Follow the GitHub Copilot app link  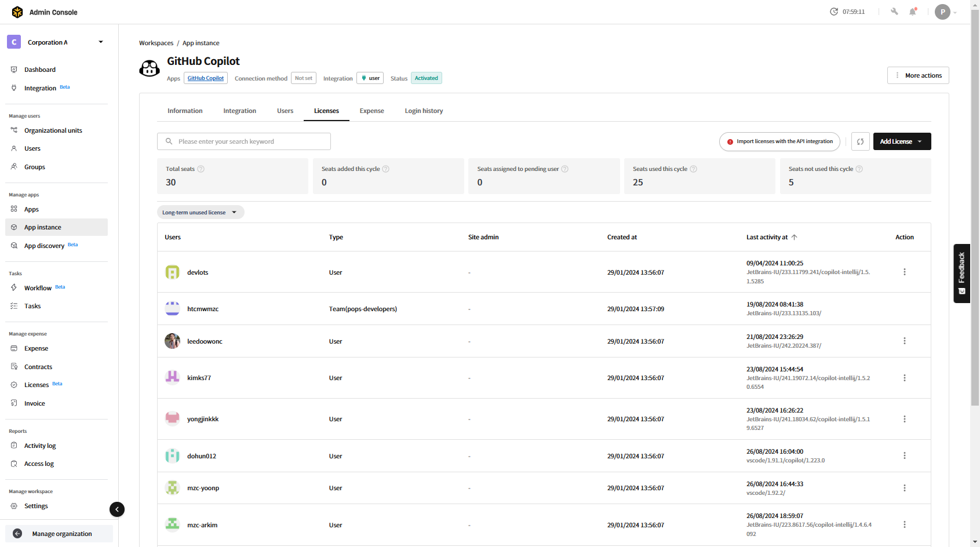(x=206, y=78)
